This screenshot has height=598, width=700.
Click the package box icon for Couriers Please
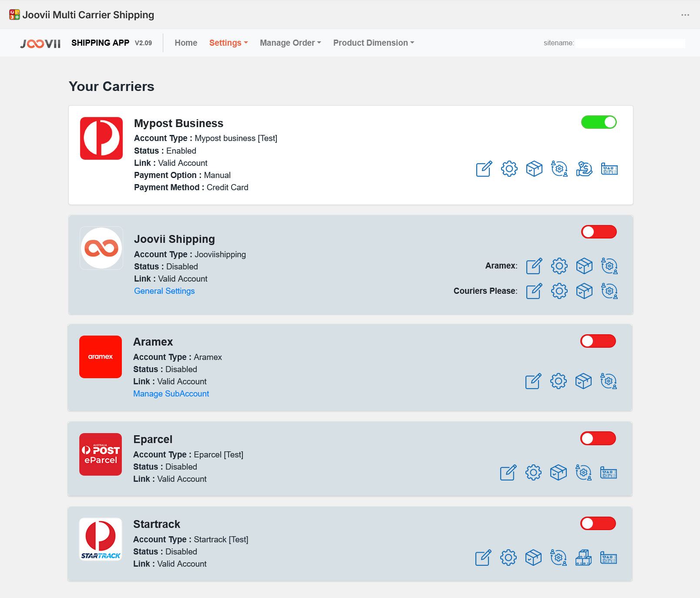584,291
